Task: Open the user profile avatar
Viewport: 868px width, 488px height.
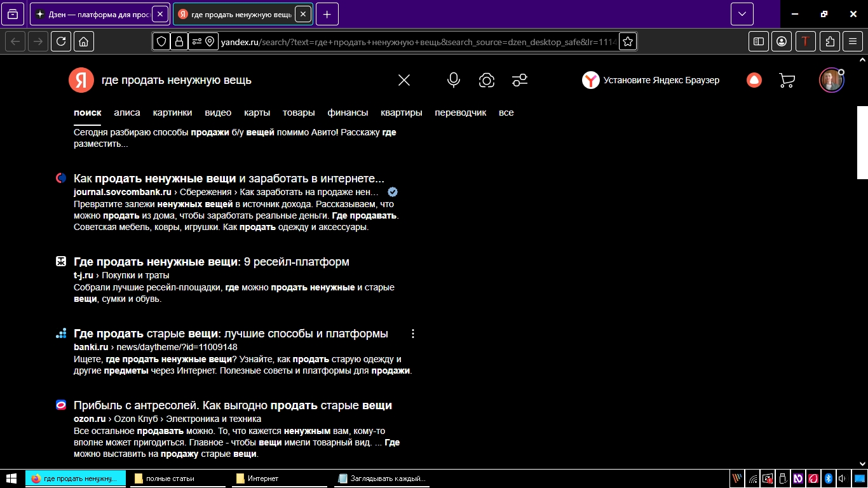Action: 831,80
